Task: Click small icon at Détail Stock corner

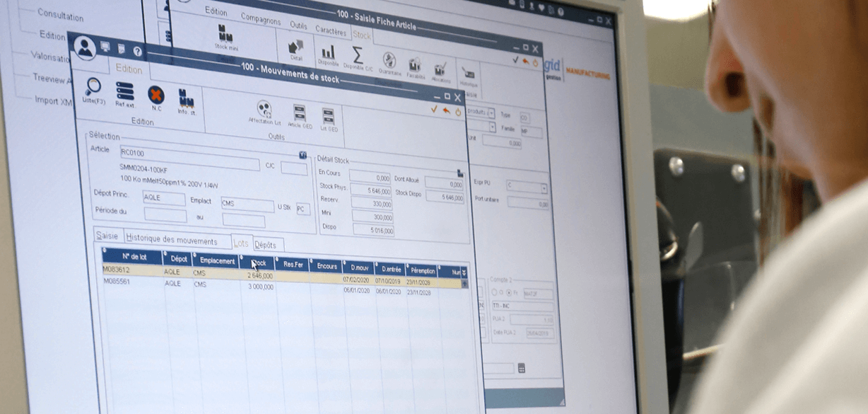Action: coord(460,172)
